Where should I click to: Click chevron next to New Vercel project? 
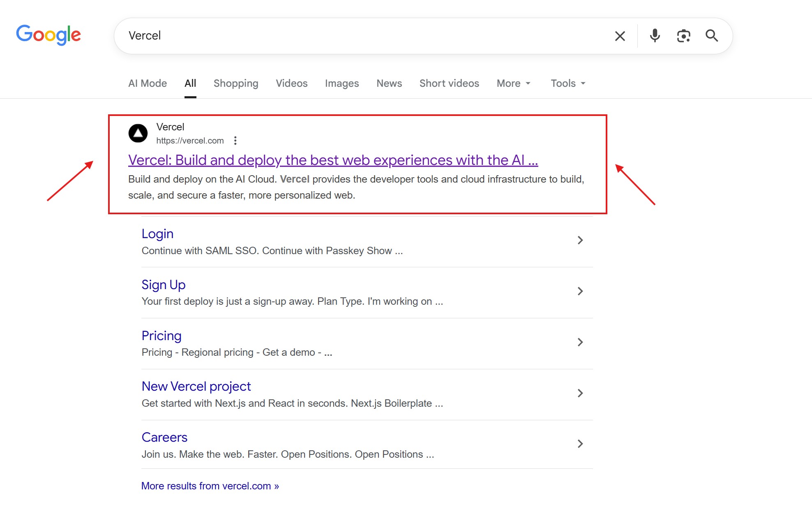click(580, 393)
